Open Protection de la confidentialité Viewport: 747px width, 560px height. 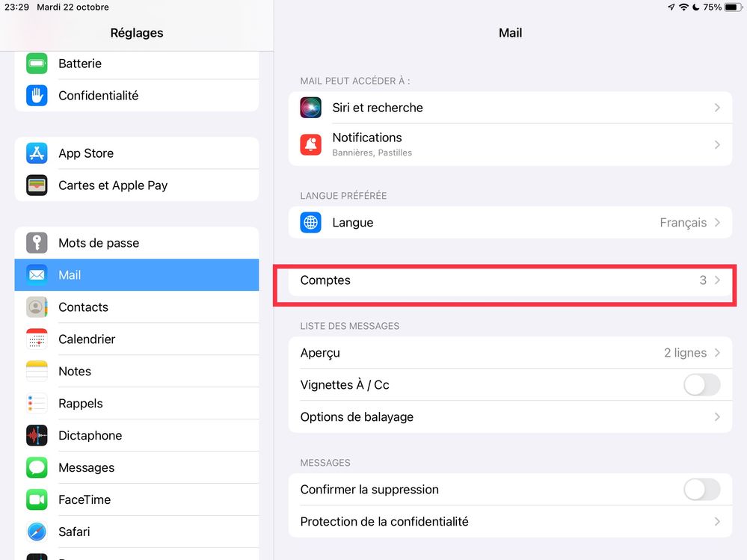[x=510, y=521]
